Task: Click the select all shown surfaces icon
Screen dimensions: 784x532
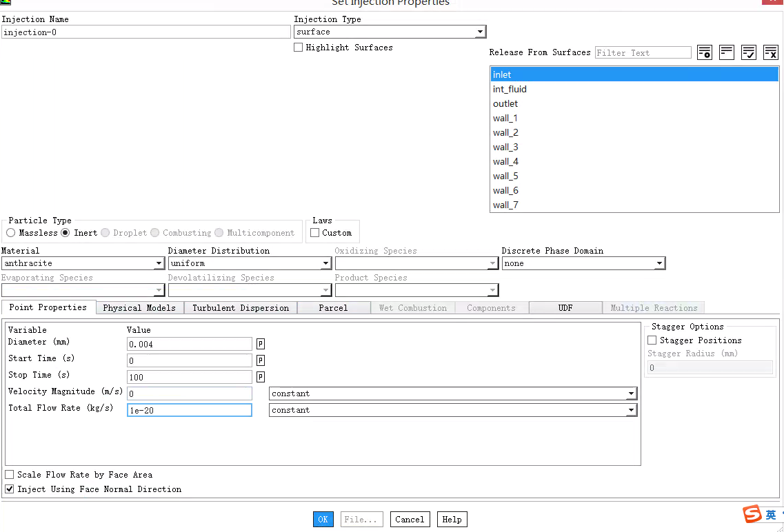Action: click(x=749, y=52)
